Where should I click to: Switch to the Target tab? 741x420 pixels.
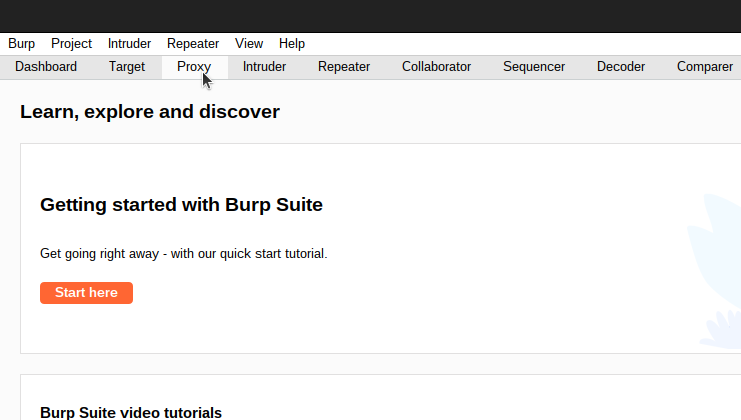(127, 67)
